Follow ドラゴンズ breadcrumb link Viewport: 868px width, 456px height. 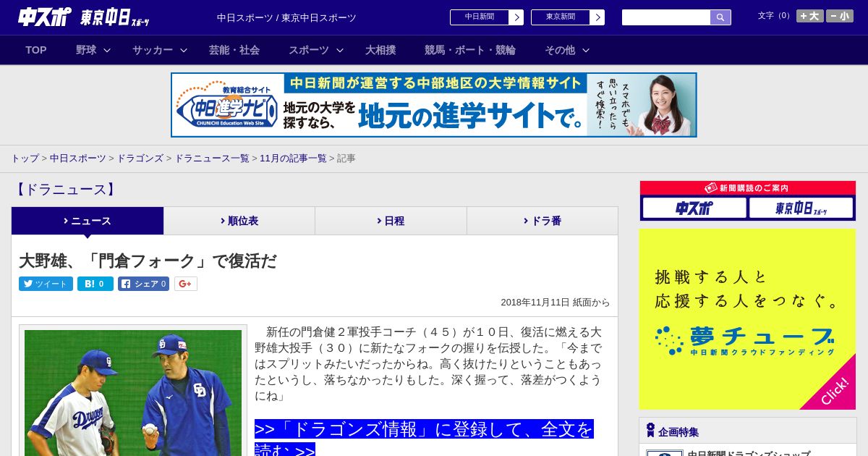[x=140, y=159]
